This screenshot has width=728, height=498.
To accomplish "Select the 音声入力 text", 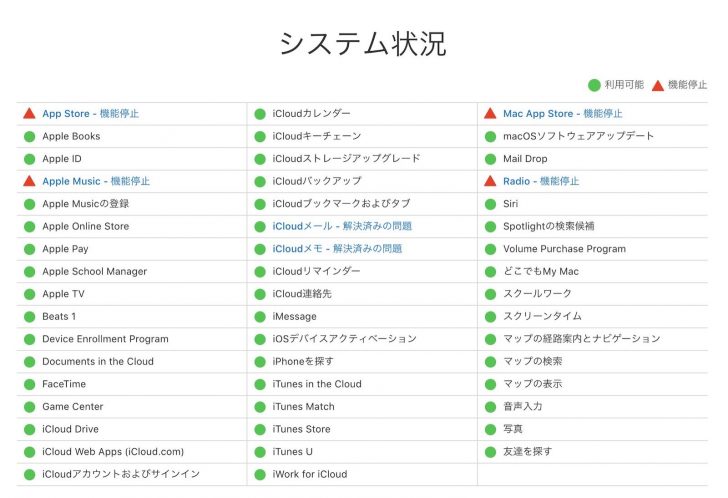I will click(523, 407).
